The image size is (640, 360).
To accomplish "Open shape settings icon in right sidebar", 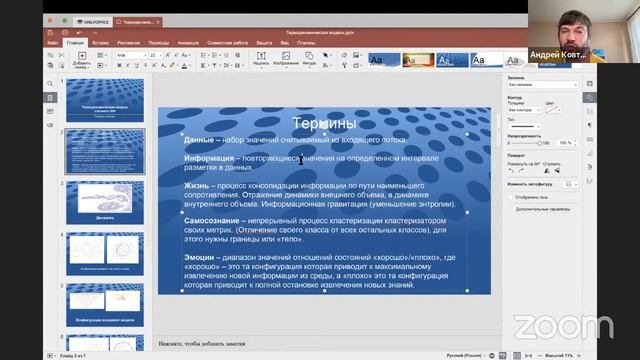I will (x=590, y=98).
